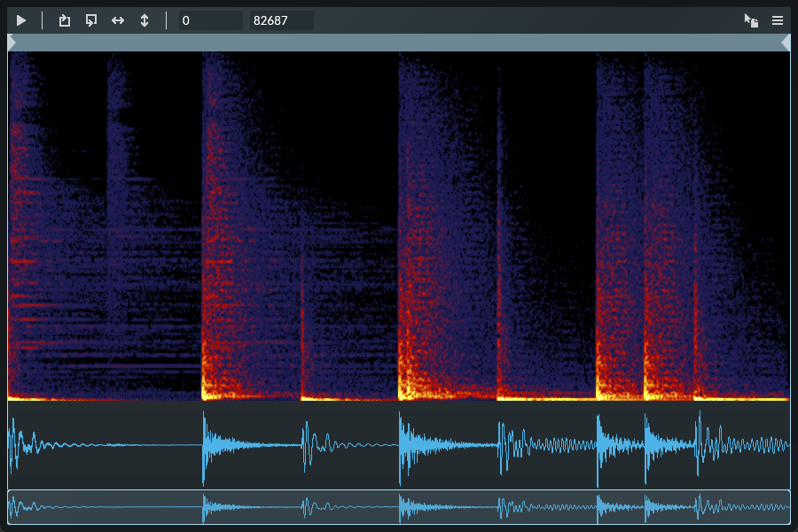Click the vertical zoom-fit double-arrow icon
This screenshot has height=532, width=798.
pos(145,20)
